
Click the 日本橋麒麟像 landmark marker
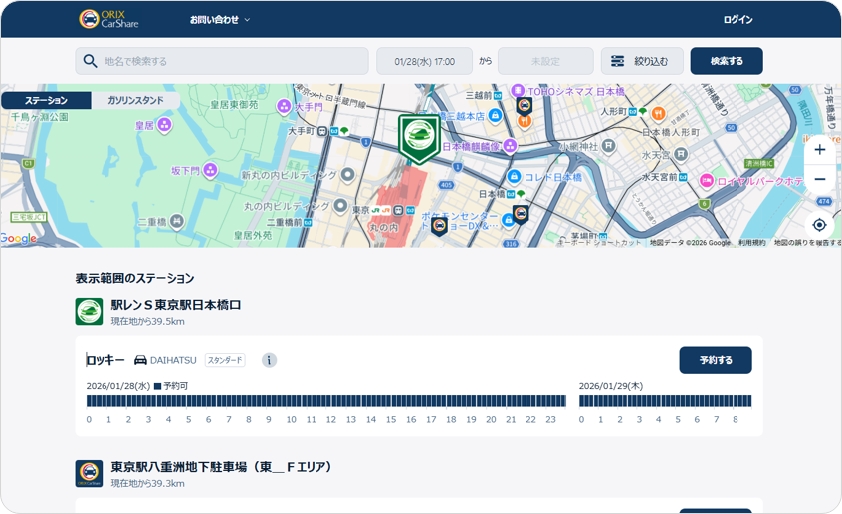point(510,146)
